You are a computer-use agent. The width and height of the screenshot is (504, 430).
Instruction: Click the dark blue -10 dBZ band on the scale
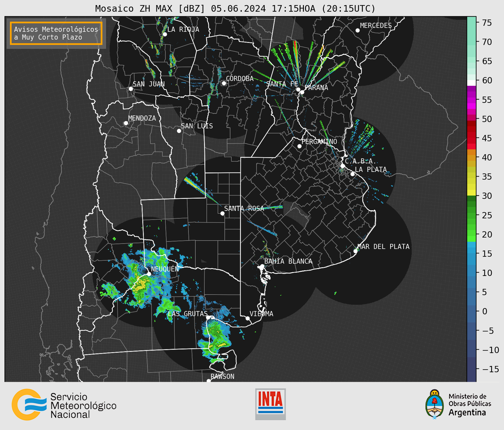(471, 350)
